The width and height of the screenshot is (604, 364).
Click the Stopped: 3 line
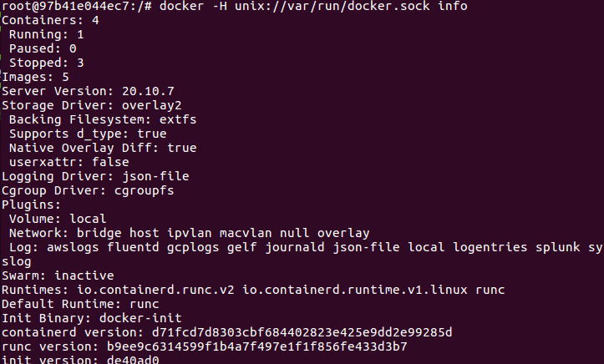[x=47, y=63]
